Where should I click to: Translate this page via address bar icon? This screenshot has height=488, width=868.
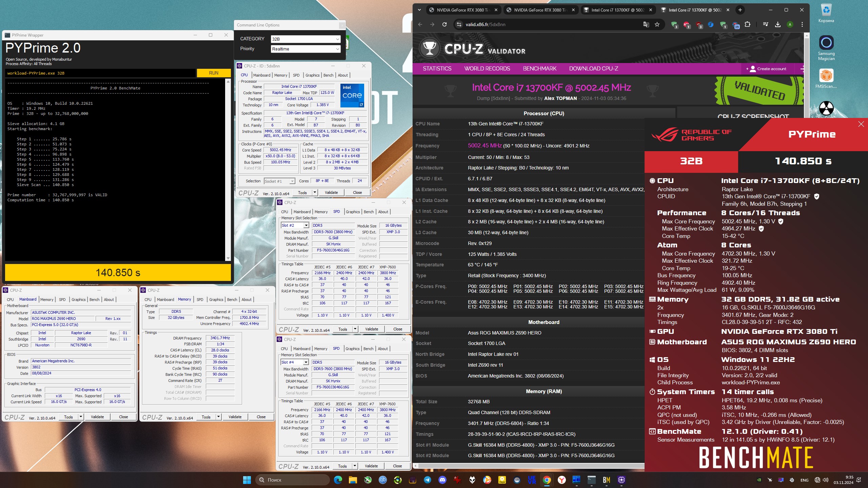pyautogui.click(x=646, y=24)
